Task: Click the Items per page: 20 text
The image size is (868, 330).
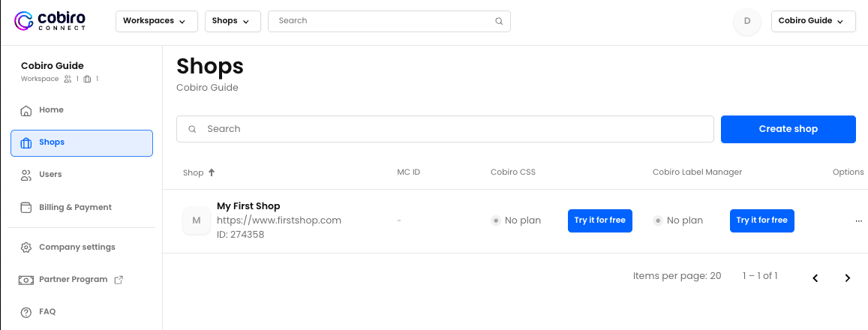Action: click(677, 276)
